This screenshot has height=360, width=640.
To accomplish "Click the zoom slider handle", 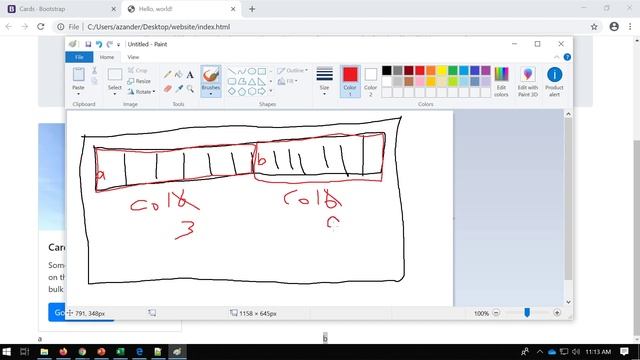I will coord(527,313).
